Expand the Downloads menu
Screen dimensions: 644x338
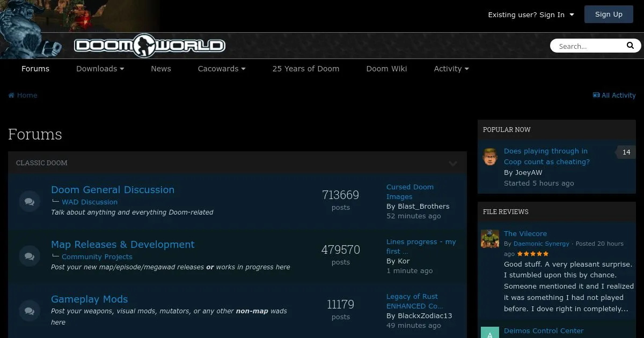[100, 69]
